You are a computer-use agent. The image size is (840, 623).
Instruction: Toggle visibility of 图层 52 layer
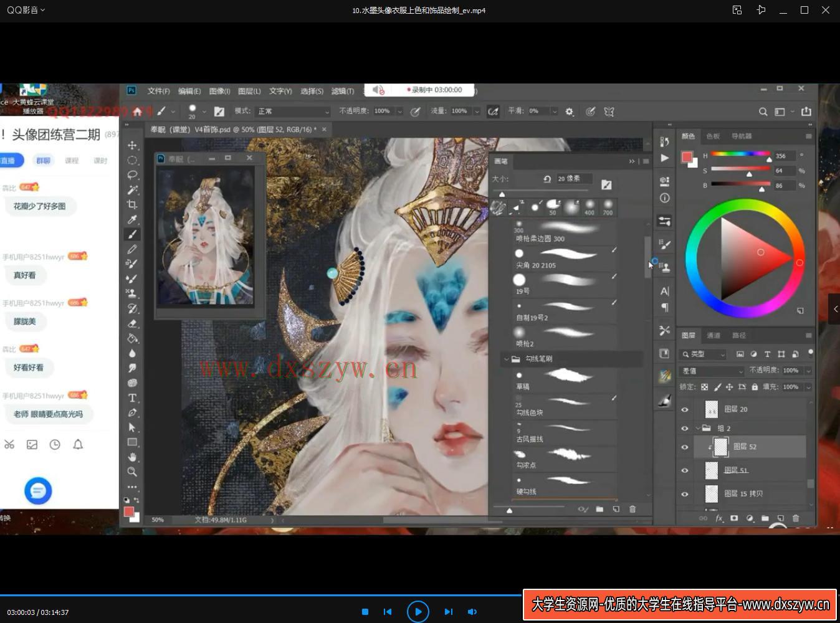[685, 447]
